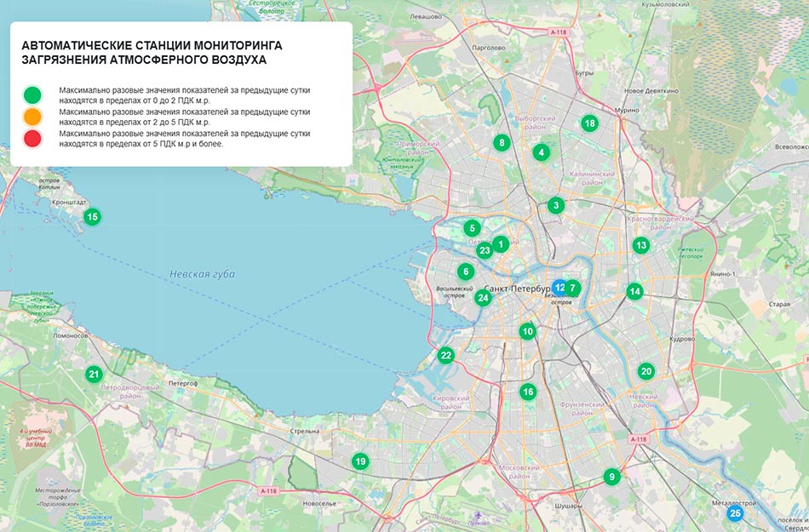Click the green legend circle
This screenshot has height=532, width=809.
[x=32, y=94]
